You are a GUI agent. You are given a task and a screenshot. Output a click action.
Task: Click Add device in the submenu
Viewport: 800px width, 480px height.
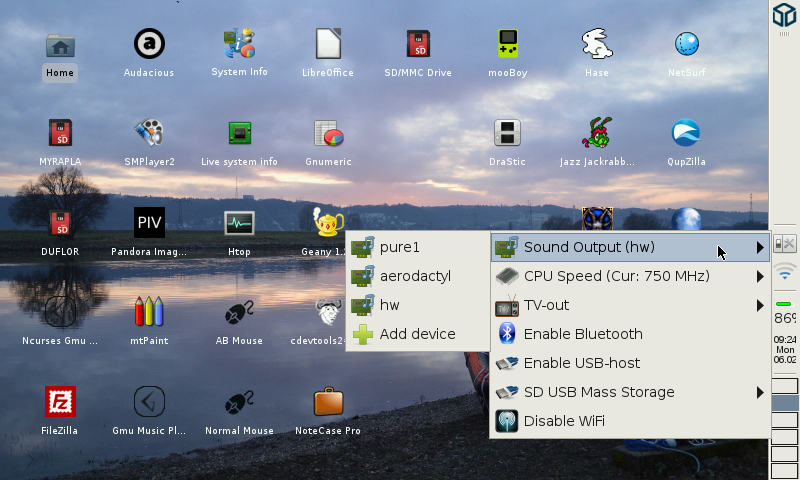coord(417,334)
